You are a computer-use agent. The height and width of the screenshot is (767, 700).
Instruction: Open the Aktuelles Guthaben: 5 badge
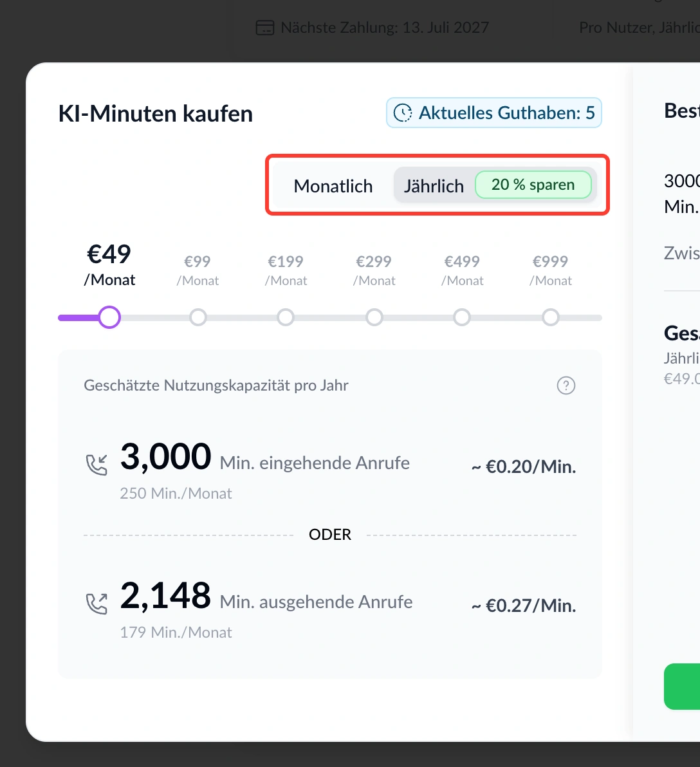[494, 113]
